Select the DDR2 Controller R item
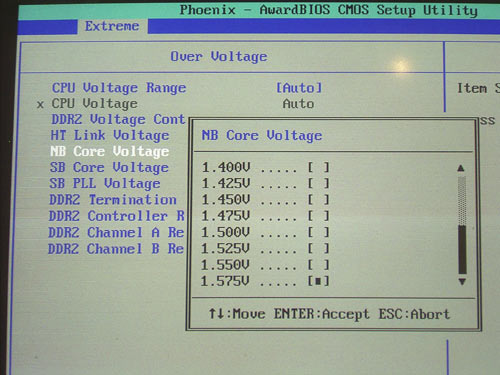The image size is (500, 375). coord(117,216)
